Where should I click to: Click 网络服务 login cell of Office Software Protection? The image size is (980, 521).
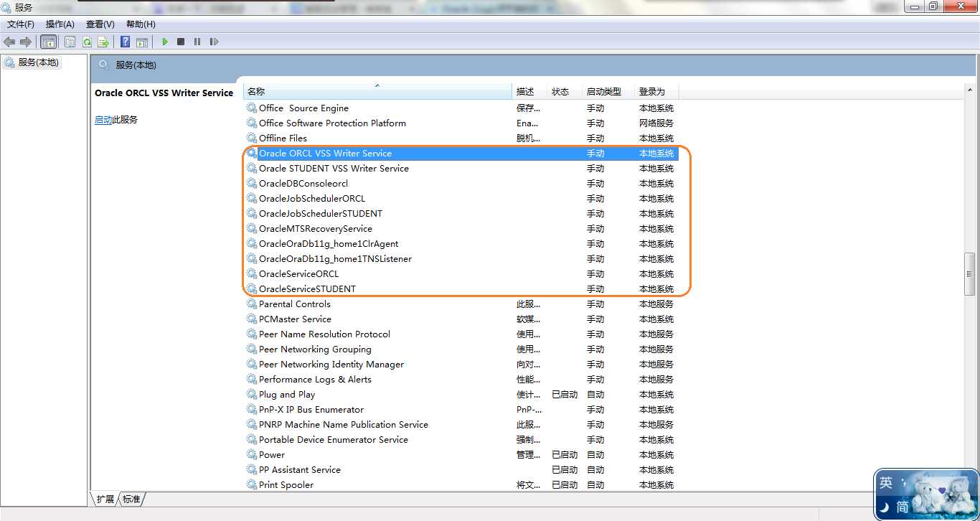click(x=656, y=123)
